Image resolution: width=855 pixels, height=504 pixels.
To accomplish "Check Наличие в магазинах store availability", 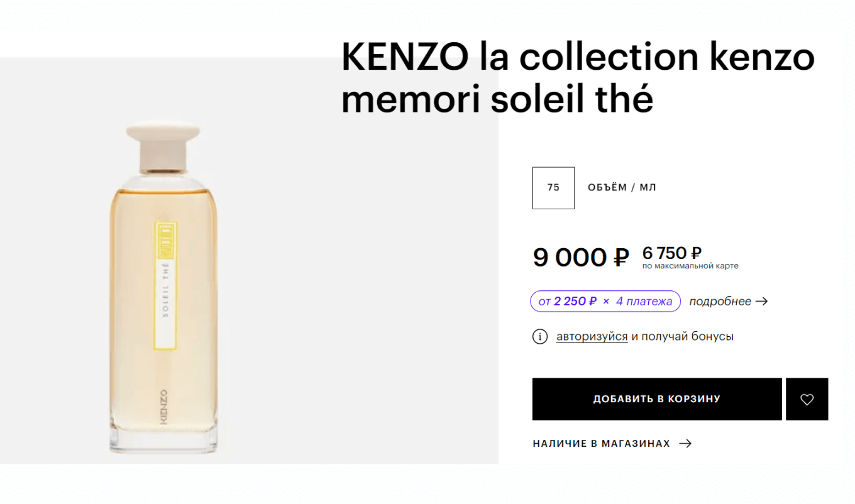I will [x=601, y=443].
